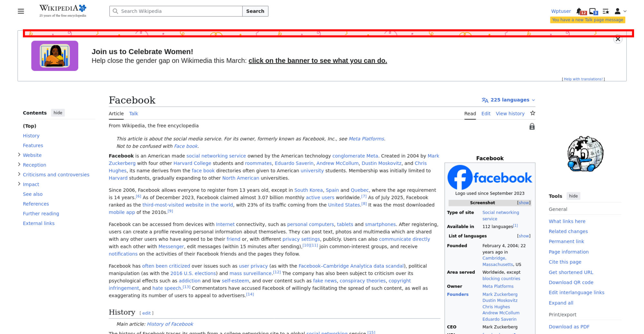Image resolution: width=644 pixels, height=334 pixels.
Task: Click the Search button
Action: click(x=255, y=11)
